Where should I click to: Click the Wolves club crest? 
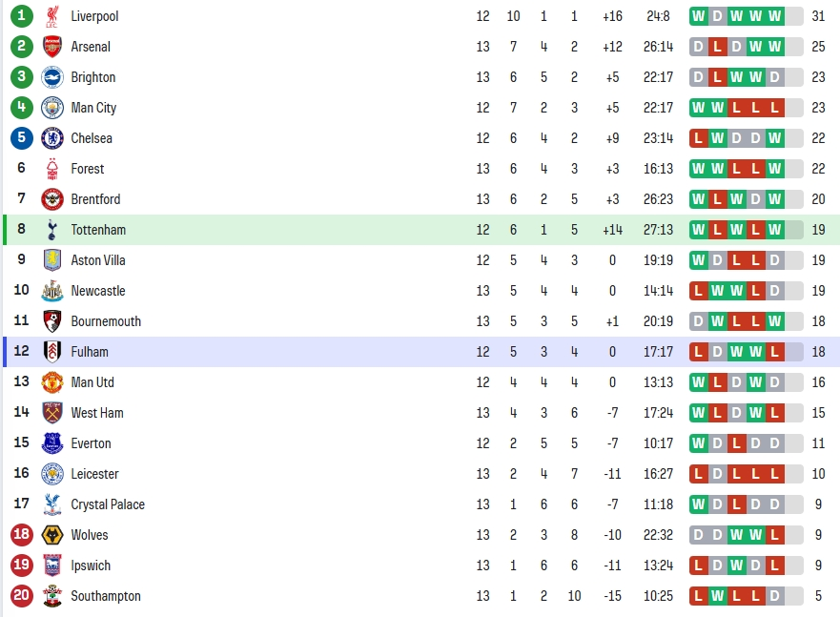pyautogui.click(x=52, y=535)
